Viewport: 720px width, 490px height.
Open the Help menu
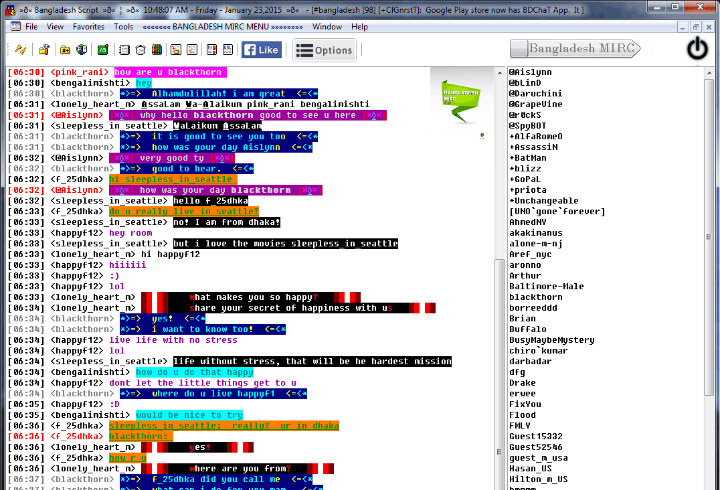(360, 27)
